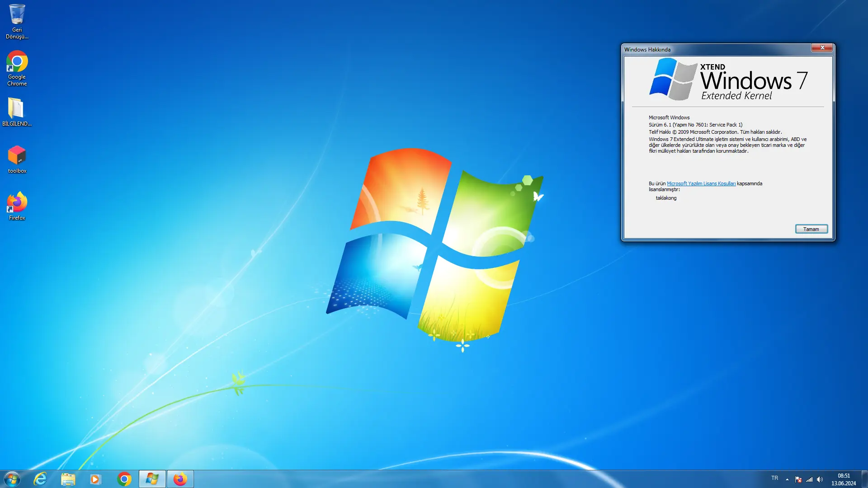This screenshot has height=488, width=868.
Task: Select the Firefox desktop shortcut
Action: click(x=17, y=206)
